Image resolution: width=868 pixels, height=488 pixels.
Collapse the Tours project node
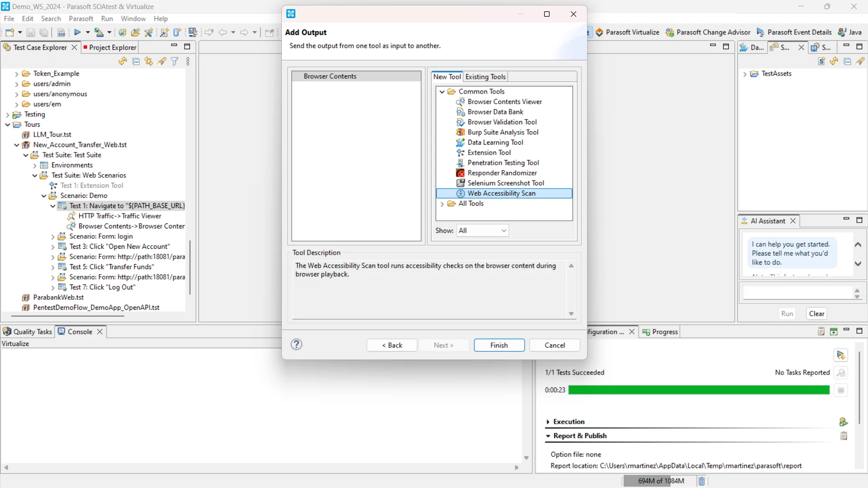[x=8, y=125]
